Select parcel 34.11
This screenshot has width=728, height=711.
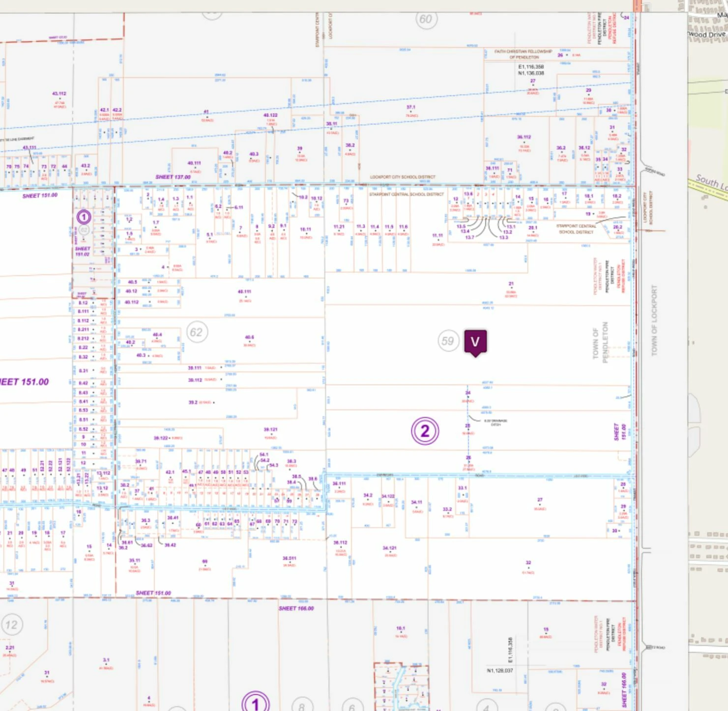pyautogui.click(x=416, y=503)
